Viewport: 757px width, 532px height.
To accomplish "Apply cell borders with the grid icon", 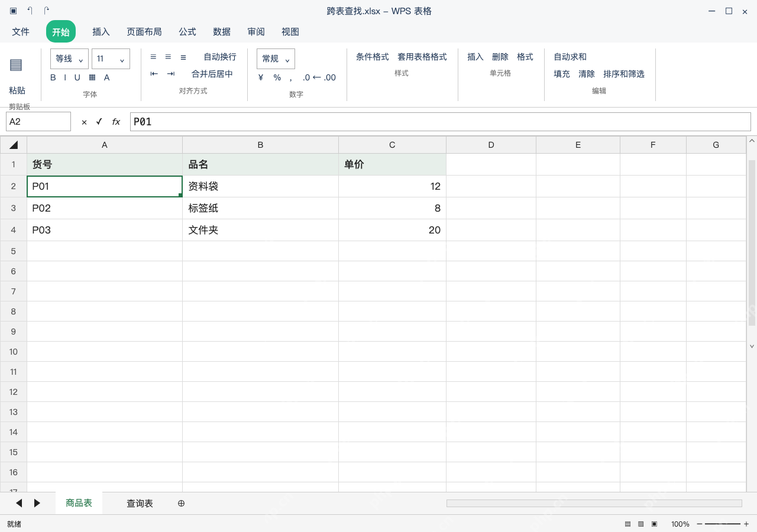I will 92,77.
